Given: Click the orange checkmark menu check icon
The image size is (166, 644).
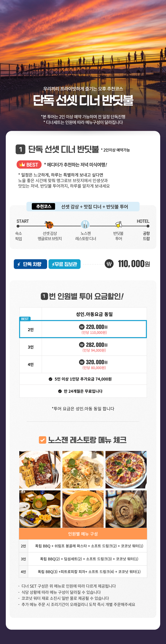Looking at the screenshot, I should [x=43, y=440].
